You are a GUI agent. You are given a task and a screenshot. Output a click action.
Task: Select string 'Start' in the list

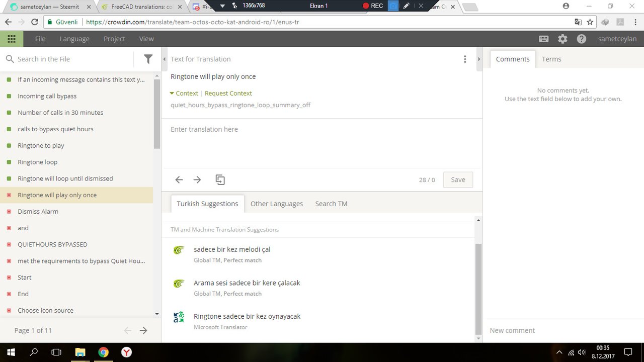76,278
